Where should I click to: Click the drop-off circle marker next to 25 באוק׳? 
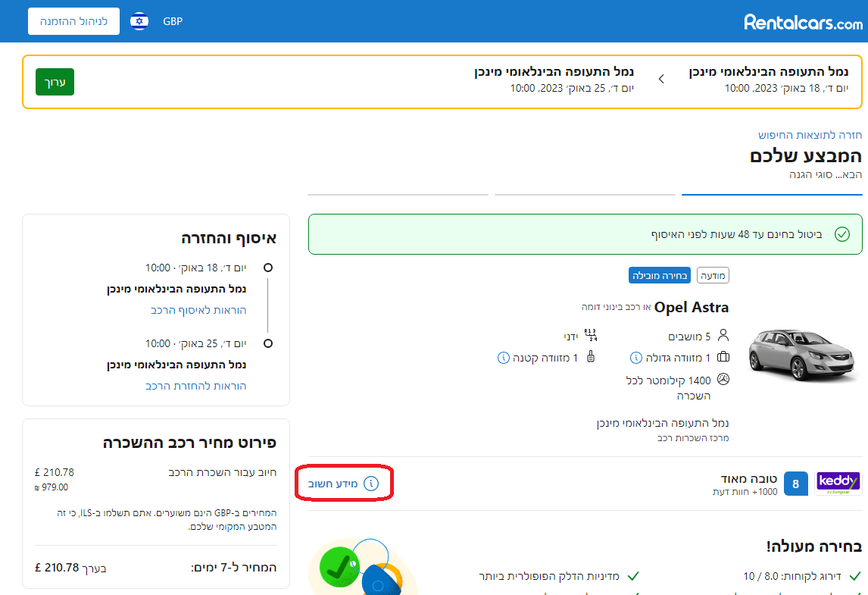[268, 343]
